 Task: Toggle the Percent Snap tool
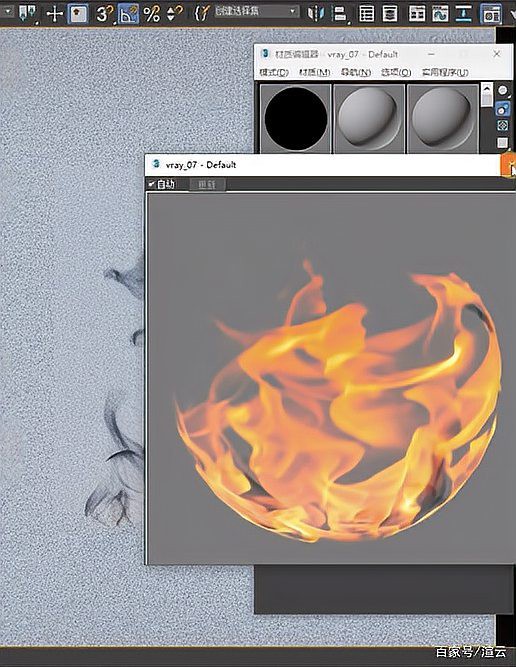[152, 13]
